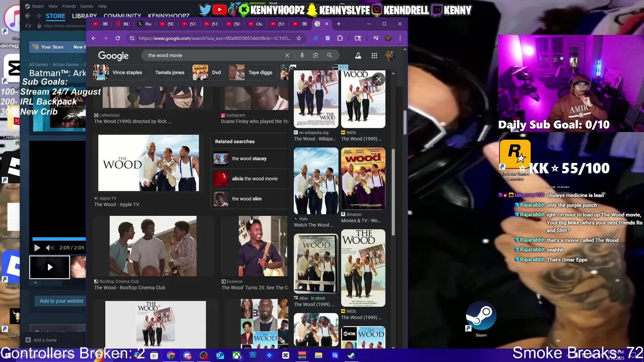Viewport: 644px width, 362px height.
Task: Open the Chrome three-dot menu
Action: 400,38
